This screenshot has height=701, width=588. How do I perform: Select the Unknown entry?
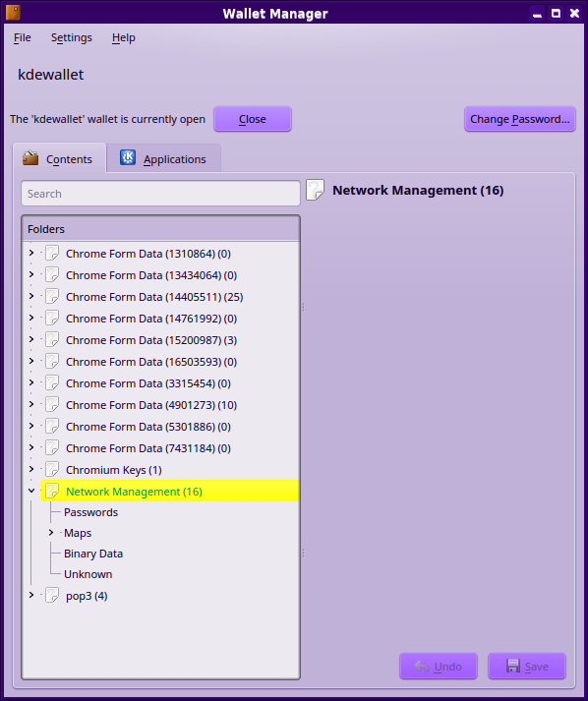88,574
